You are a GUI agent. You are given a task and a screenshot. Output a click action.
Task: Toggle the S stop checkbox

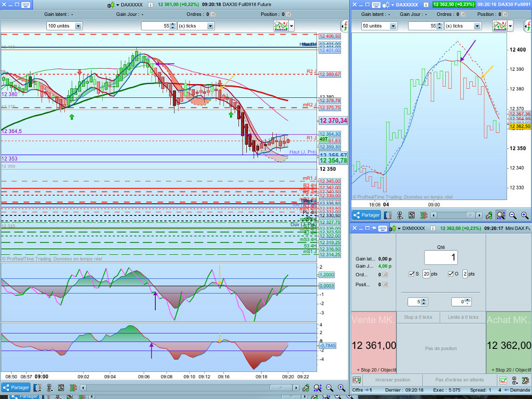[412, 274]
